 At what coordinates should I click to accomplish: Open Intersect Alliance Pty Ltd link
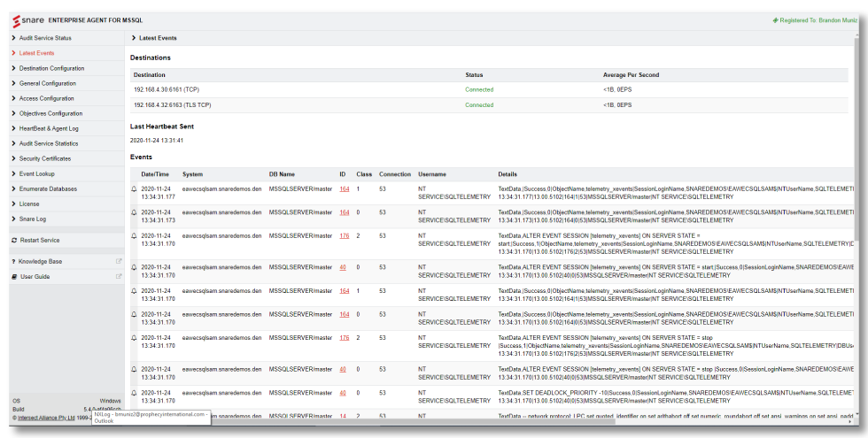(x=46, y=418)
